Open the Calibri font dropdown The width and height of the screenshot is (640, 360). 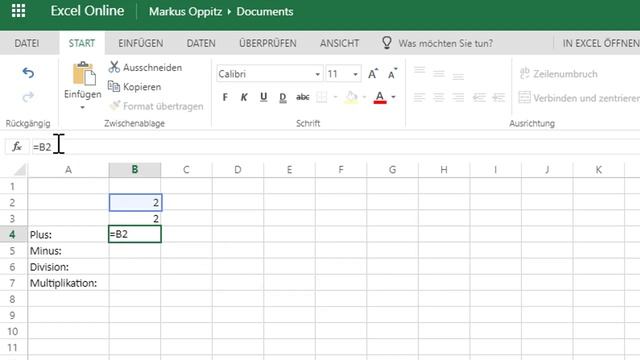(x=318, y=74)
